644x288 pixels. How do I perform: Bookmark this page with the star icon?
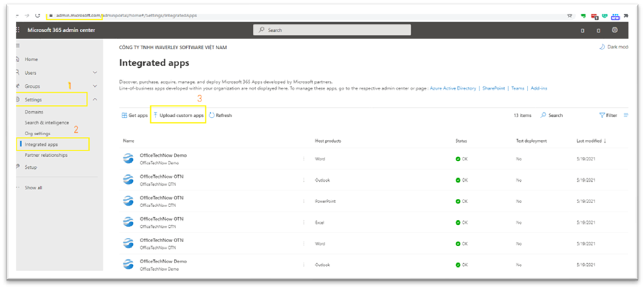[569, 16]
